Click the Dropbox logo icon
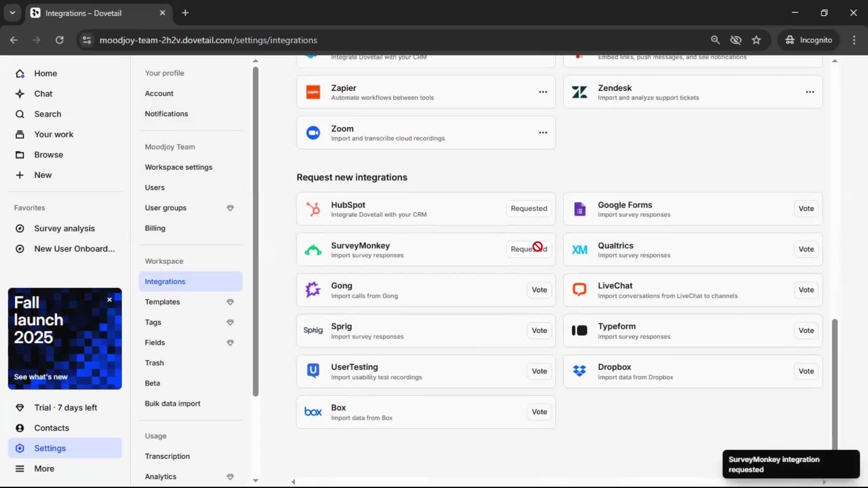The height and width of the screenshot is (488, 868). [580, 371]
